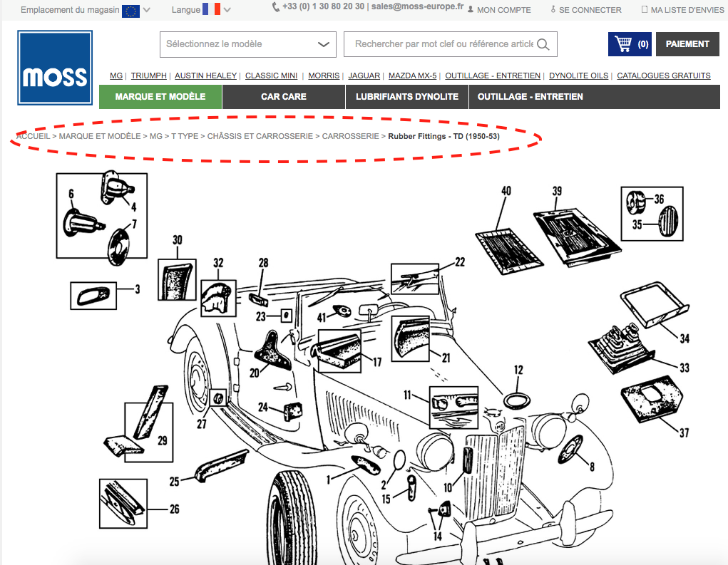
Task: Expand the store location chevron
Action: click(x=147, y=10)
